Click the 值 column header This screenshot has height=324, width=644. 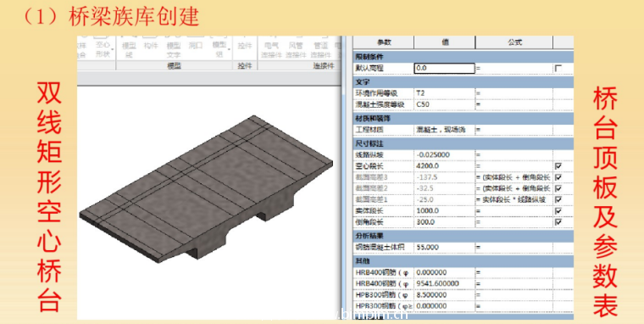444,42
